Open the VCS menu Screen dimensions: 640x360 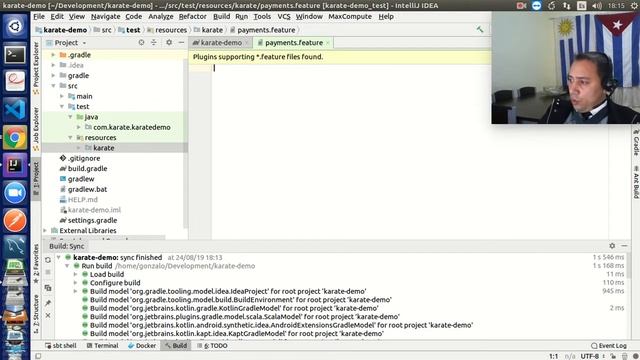tap(284, 17)
